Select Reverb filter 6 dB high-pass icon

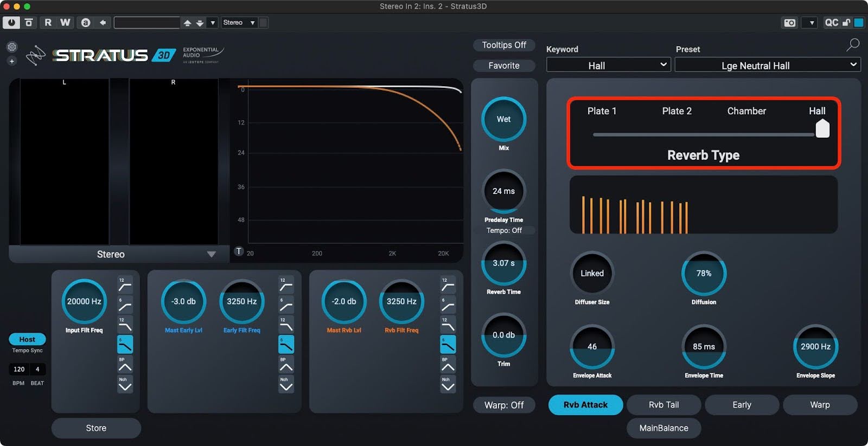tap(448, 305)
